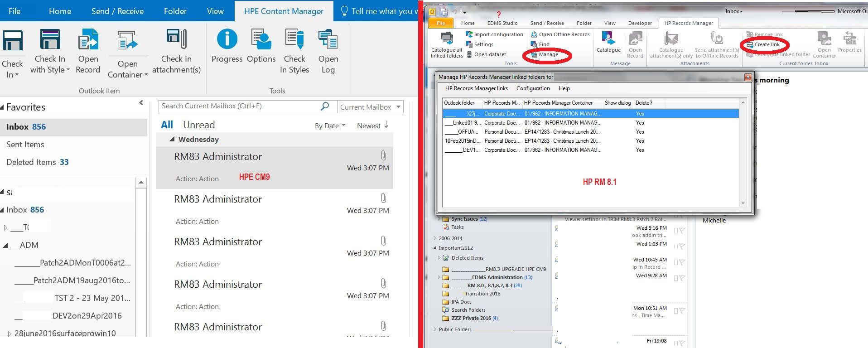Open the Options tool icon
868x348 pixels.
click(x=261, y=39)
